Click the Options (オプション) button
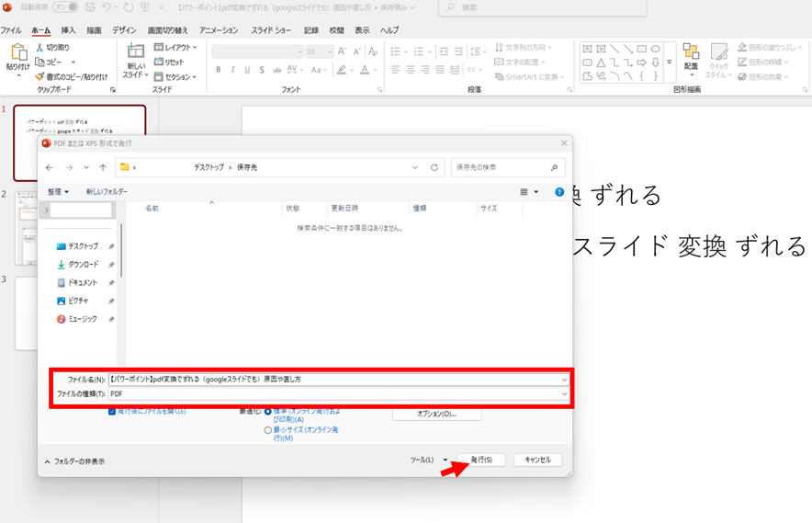 [436, 415]
